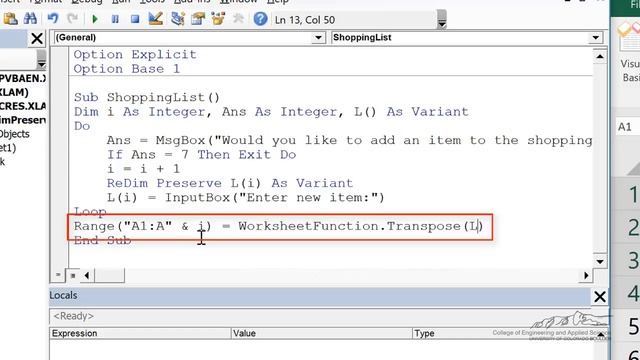This screenshot has height=360, width=640.
Task: Click the Option Base 1 line
Action: 127,69
